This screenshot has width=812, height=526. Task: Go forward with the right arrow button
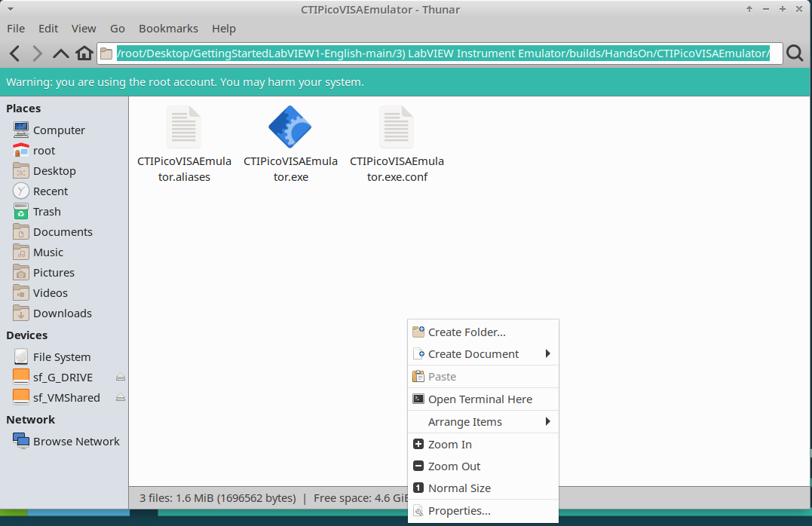pos(37,54)
